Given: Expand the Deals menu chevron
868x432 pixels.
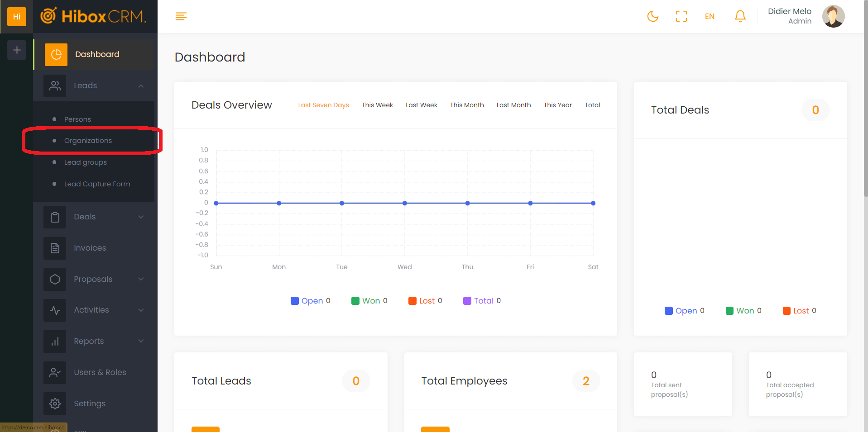Looking at the screenshot, I should (141, 217).
